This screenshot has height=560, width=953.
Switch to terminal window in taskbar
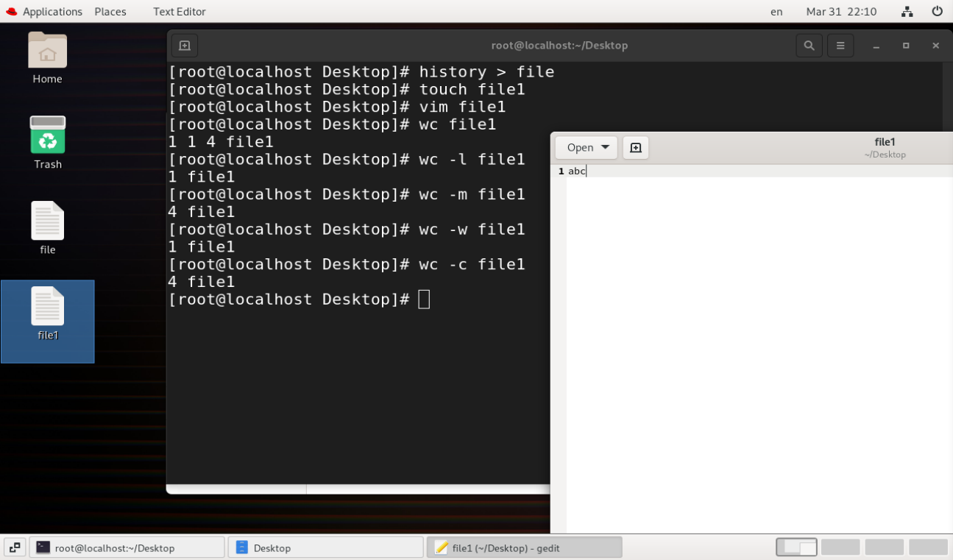click(127, 547)
